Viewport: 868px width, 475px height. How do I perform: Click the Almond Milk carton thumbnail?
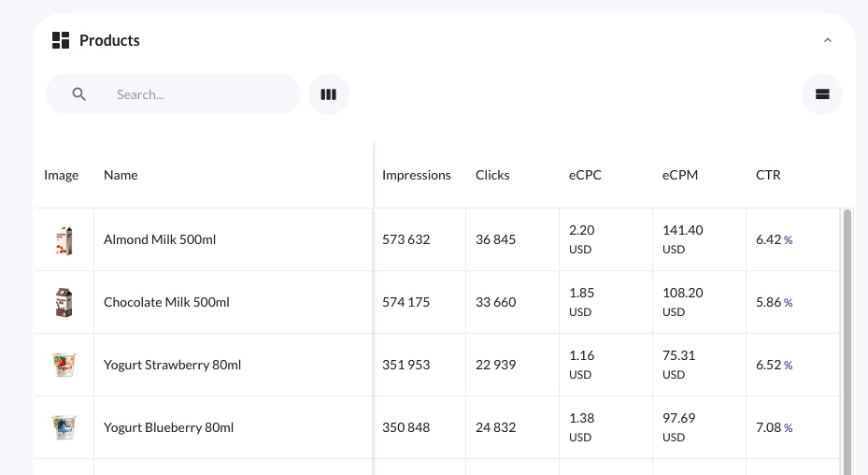click(64, 240)
